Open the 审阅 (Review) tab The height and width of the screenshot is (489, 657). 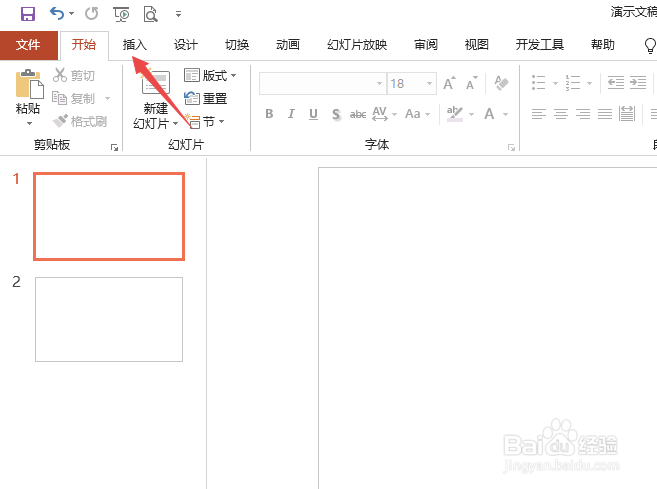click(x=426, y=44)
